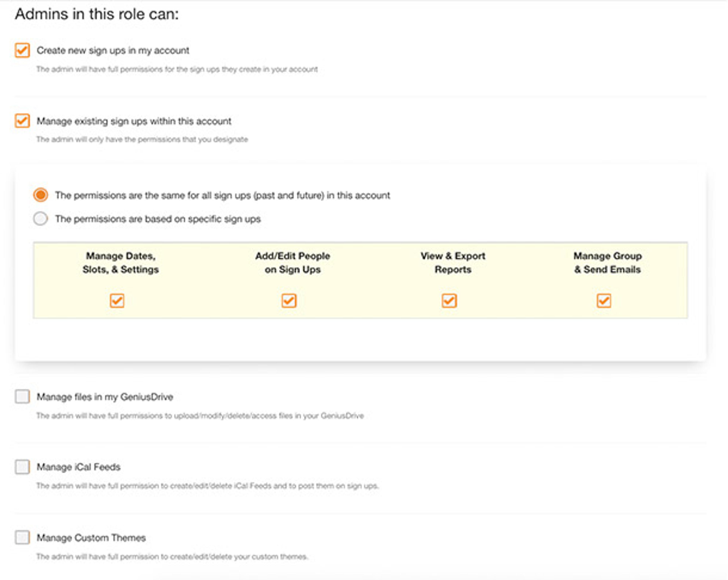
Task: Toggle View & Export Reports checkbox
Action: click(450, 301)
